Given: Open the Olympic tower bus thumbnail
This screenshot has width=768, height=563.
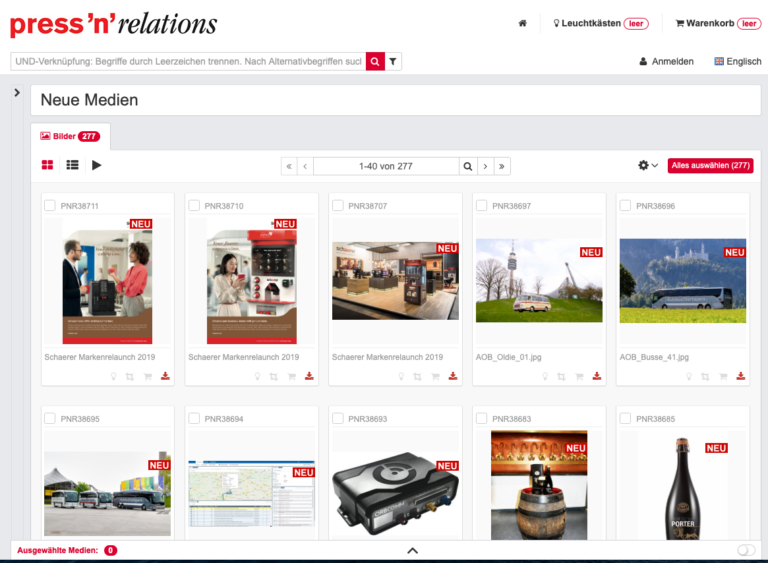Looking at the screenshot, I should click(x=539, y=280).
